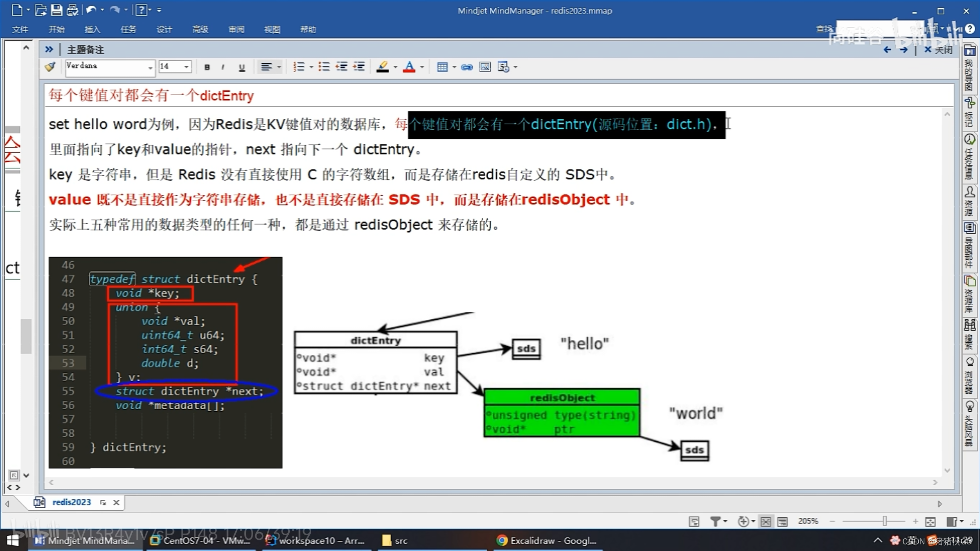Viewport: 980px width, 551px height.
Task: Click the highlight color swatch button
Action: (383, 67)
